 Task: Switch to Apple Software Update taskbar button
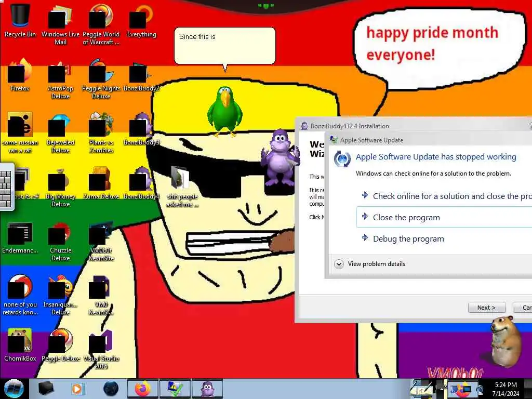[x=175, y=389]
